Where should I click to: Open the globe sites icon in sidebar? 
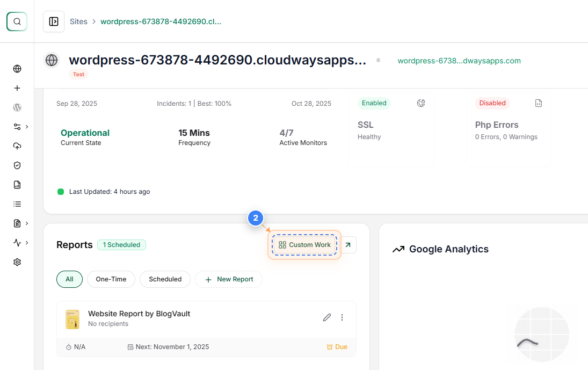click(x=17, y=69)
